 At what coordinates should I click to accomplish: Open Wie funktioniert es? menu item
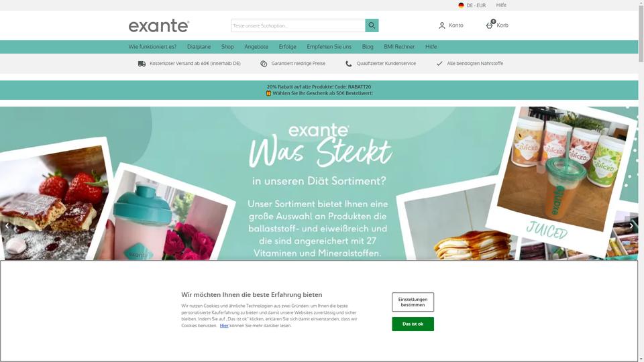pos(152,47)
